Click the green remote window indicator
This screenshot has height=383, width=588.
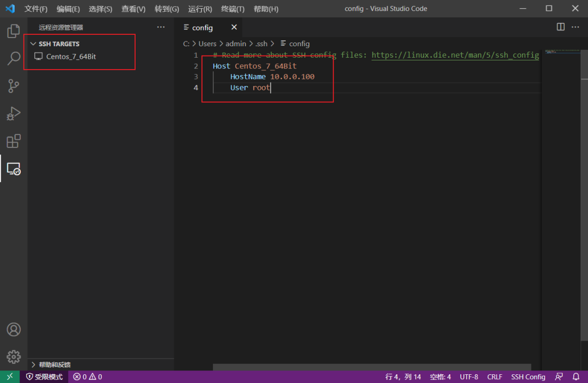click(x=10, y=376)
